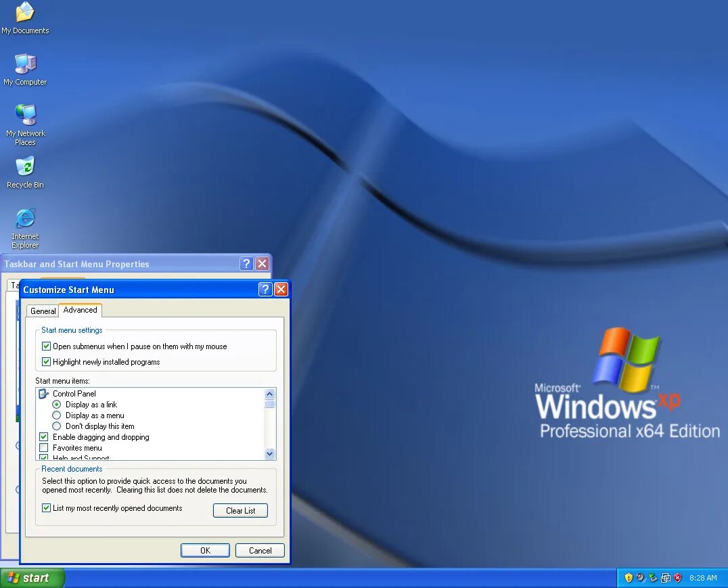
Task: Switch to the General tab
Action: tap(43, 311)
